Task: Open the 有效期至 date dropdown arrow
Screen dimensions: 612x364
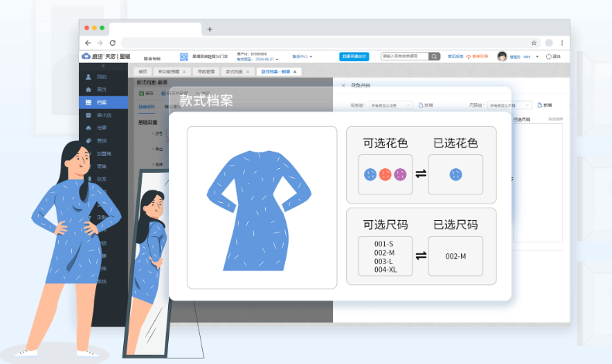Action: tap(277, 60)
